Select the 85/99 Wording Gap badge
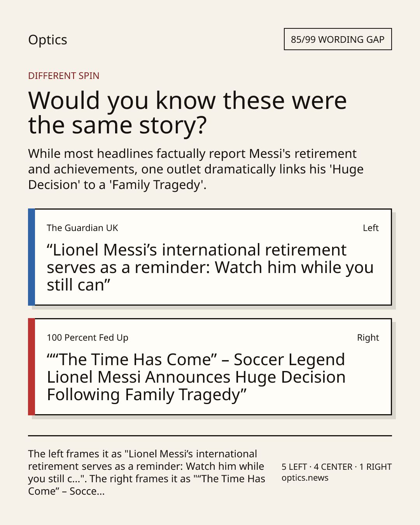This screenshot has width=420, height=525. 338,39
